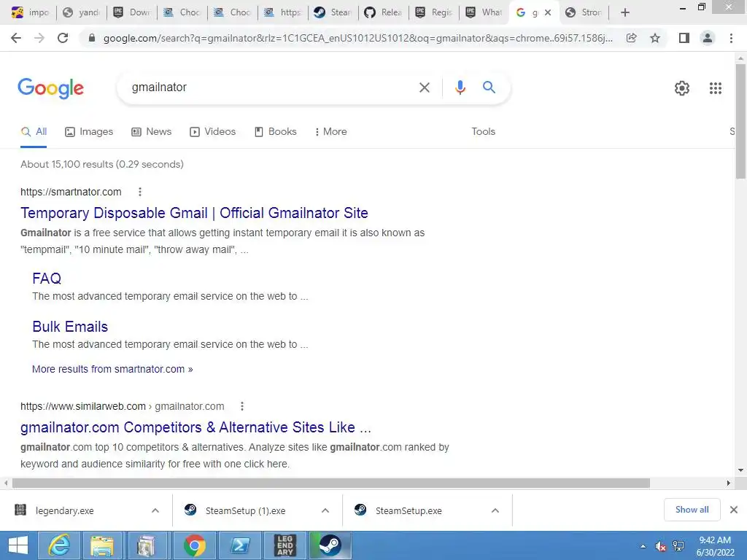Open the Tools search options

tap(483, 131)
